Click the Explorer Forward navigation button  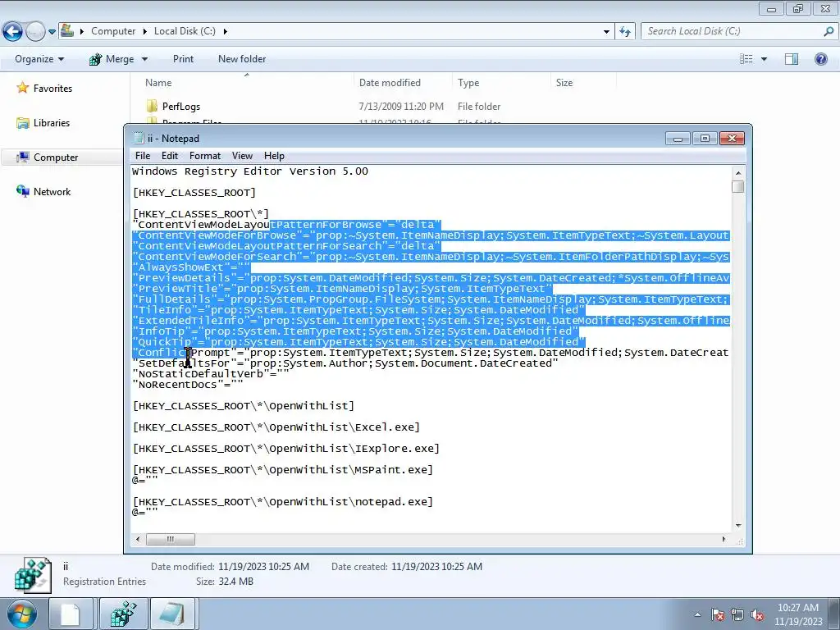pyautogui.click(x=35, y=32)
